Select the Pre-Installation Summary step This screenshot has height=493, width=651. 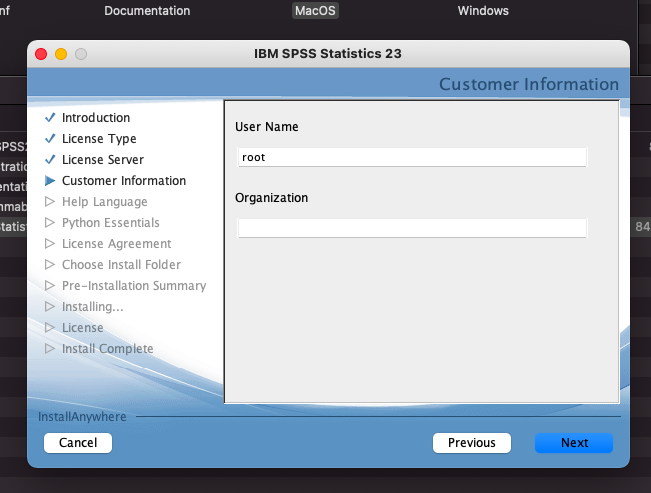point(134,286)
